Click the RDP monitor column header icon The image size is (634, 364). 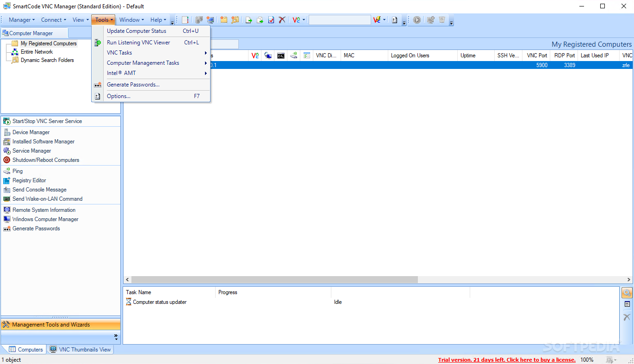click(x=268, y=56)
